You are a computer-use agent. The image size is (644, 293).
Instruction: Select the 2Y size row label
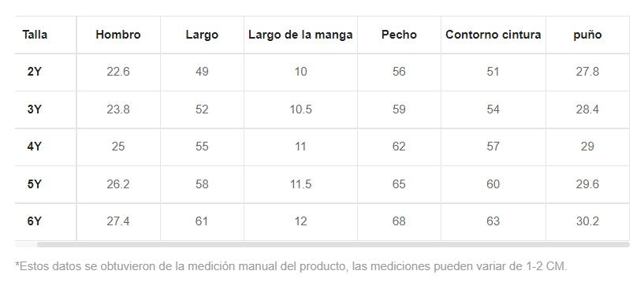click(35, 72)
